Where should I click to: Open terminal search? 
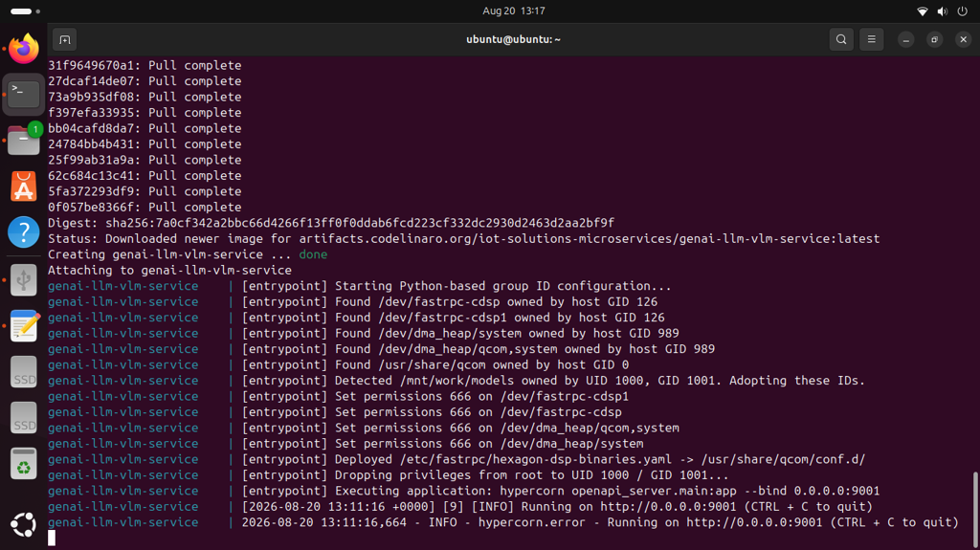click(841, 39)
